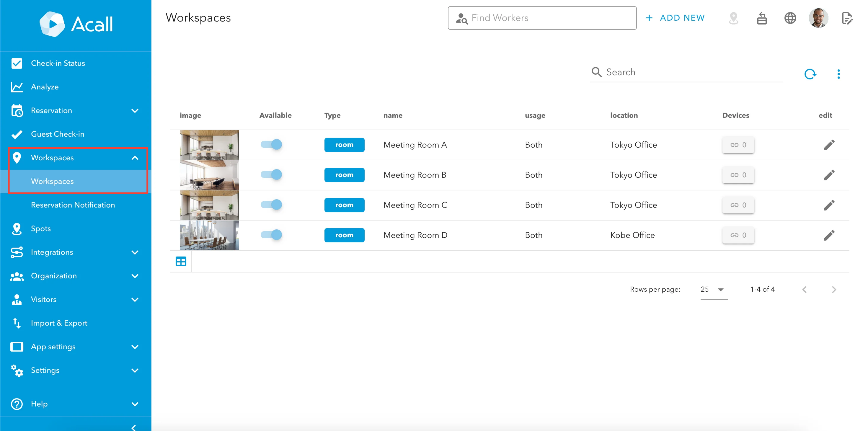
Task: Toggle availability for Meeting Room C
Action: click(x=271, y=205)
